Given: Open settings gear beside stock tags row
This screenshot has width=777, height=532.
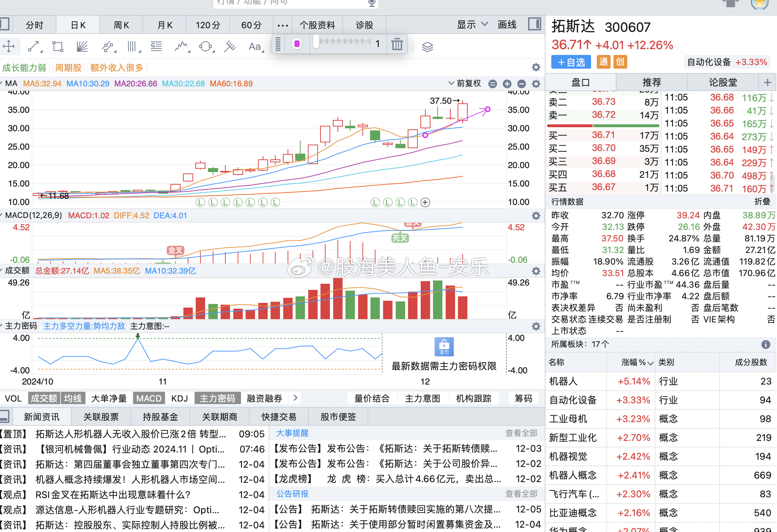Looking at the screenshot, I should pyautogui.click(x=536, y=67).
